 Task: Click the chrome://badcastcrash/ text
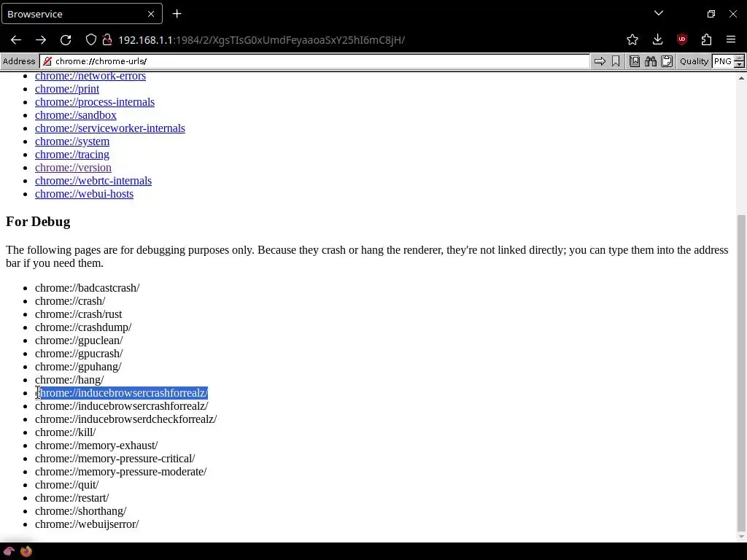tap(88, 288)
